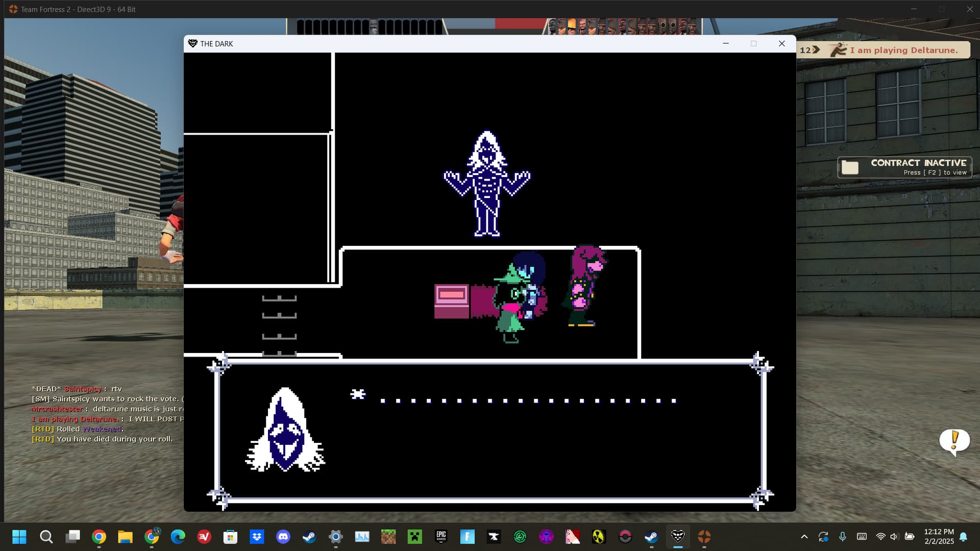Open File Explorer from the taskbar
980x551 pixels.
(125, 537)
